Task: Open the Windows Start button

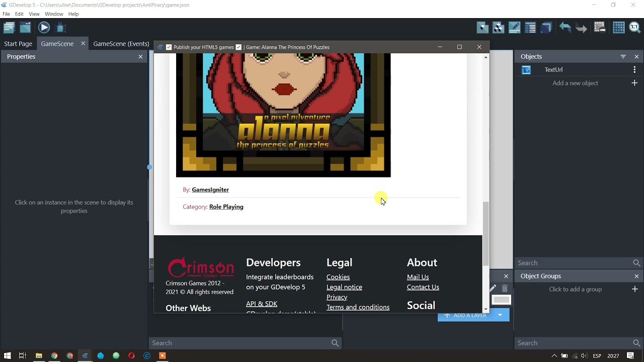Action: pos(7,356)
